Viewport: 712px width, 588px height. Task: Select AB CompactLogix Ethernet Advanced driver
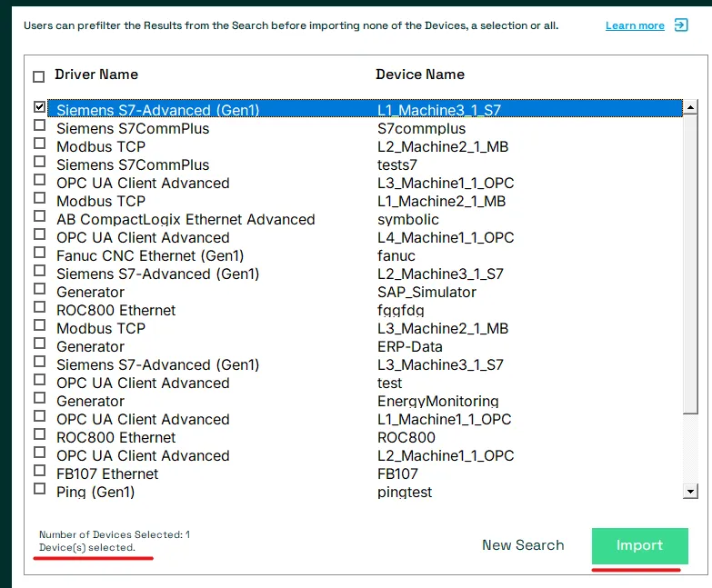pyautogui.click(x=186, y=219)
